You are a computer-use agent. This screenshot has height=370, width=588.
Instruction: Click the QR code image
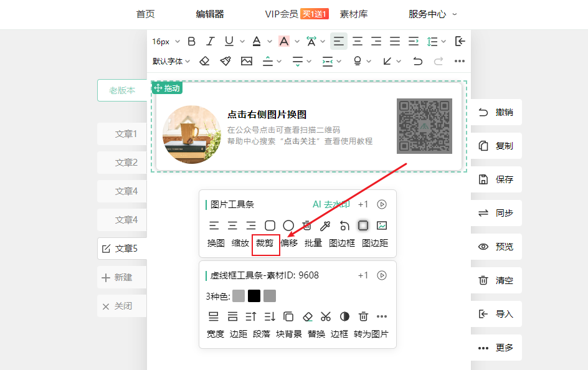[425, 126]
